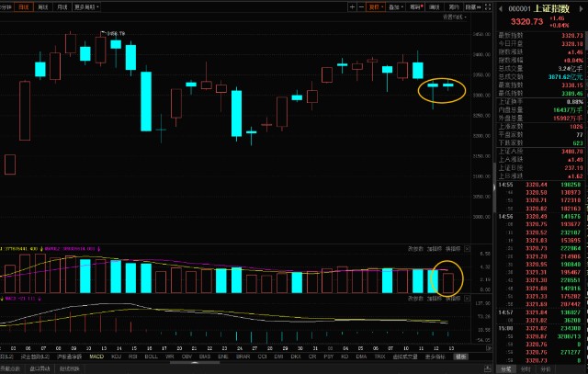Click 改参数 in the MACD panel
This screenshot has height=374, width=588.
(415, 299)
